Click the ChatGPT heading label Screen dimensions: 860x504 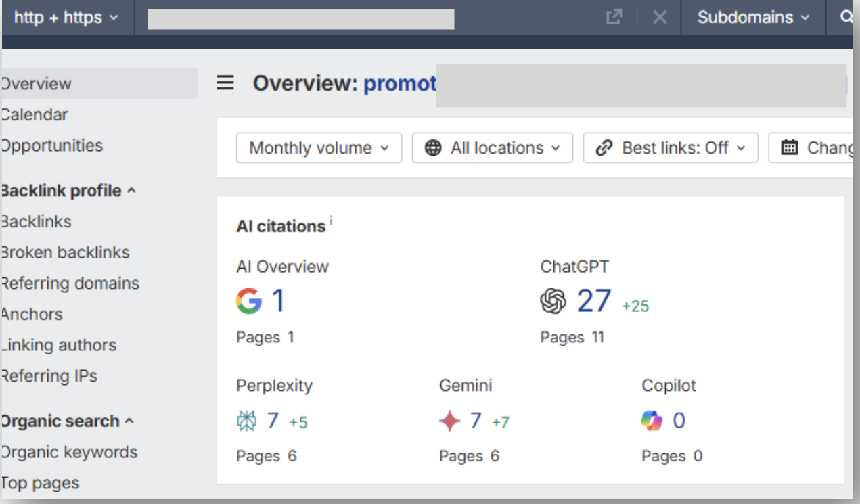(x=574, y=267)
